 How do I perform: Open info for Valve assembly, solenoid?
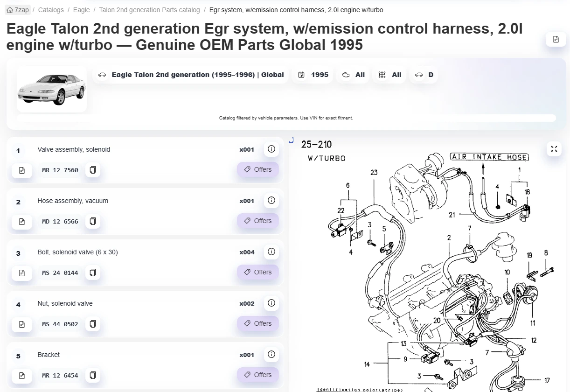(x=271, y=149)
